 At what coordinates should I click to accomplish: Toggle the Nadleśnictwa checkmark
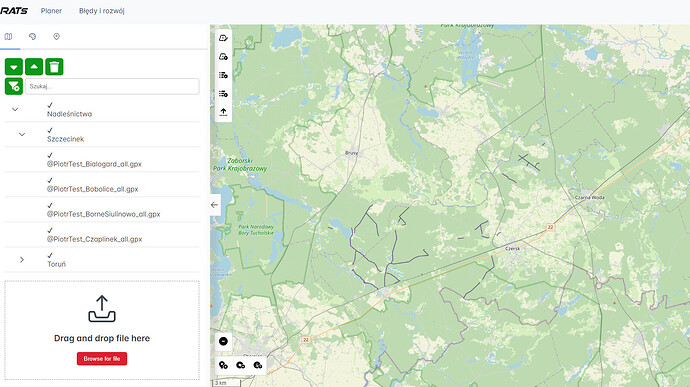coord(50,105)
